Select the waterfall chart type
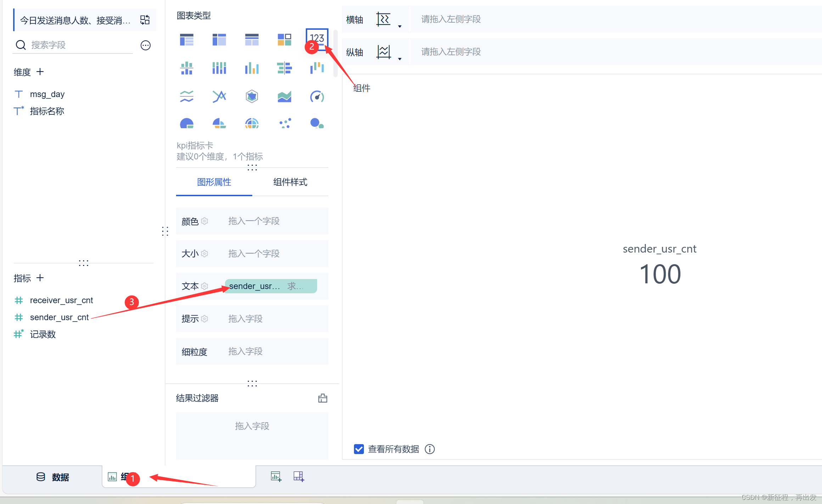 tap(317, 68)
